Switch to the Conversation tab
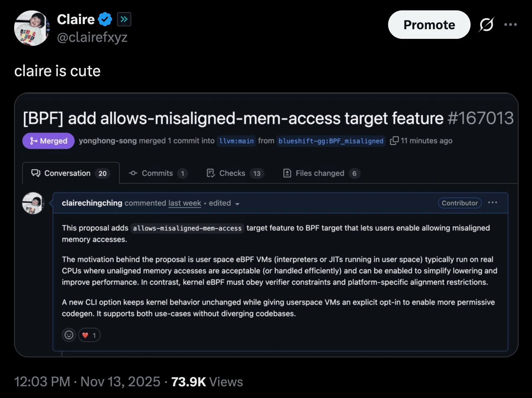This screenshot has width=532, height=398. 71,173
